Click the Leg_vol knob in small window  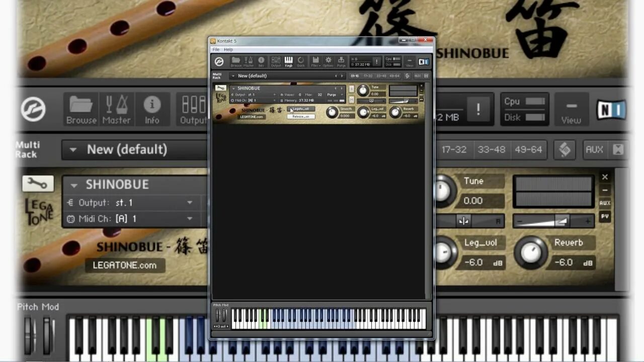[x=363, y=113]
